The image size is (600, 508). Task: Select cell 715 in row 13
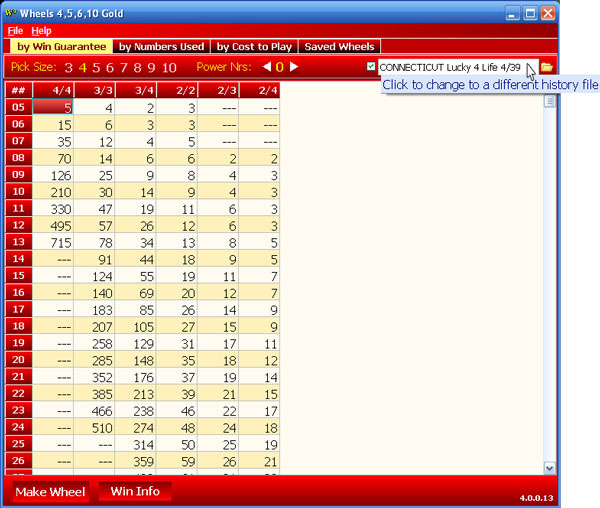53,242
